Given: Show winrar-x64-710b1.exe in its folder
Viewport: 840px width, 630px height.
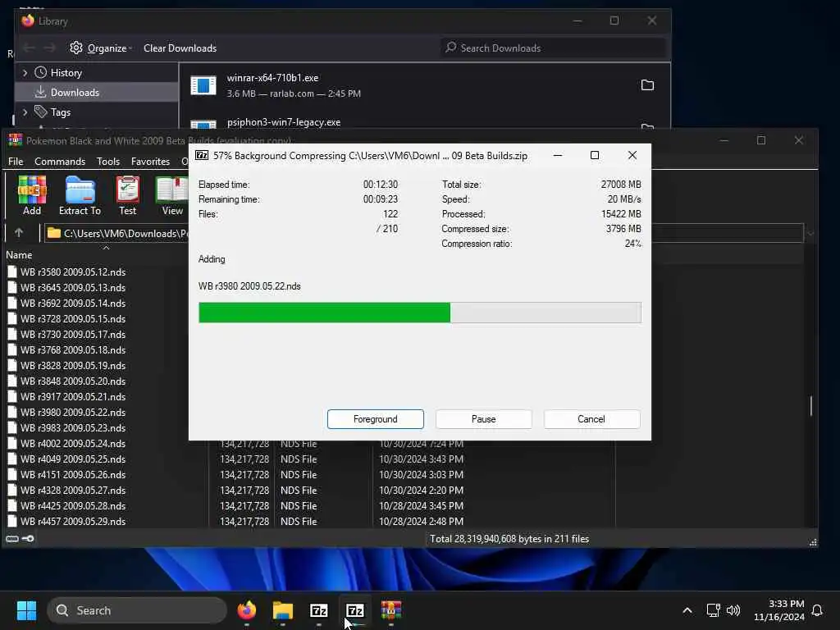Looking at the screenshot, I should click(x=647, y=85).
